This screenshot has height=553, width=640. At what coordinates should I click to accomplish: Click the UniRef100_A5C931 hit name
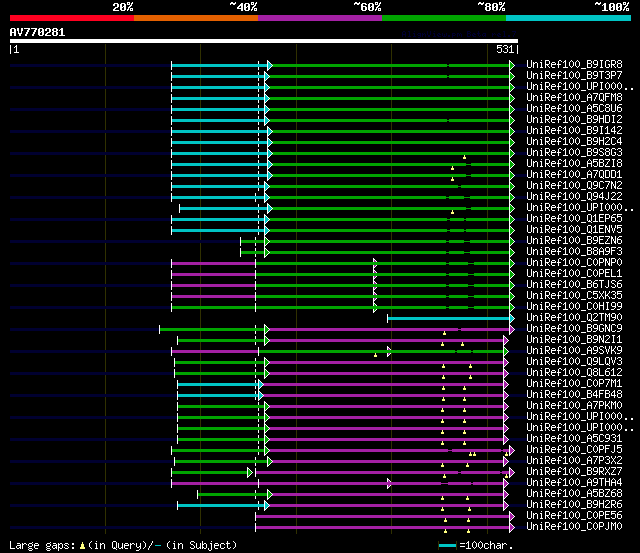[x=574, y=439]
